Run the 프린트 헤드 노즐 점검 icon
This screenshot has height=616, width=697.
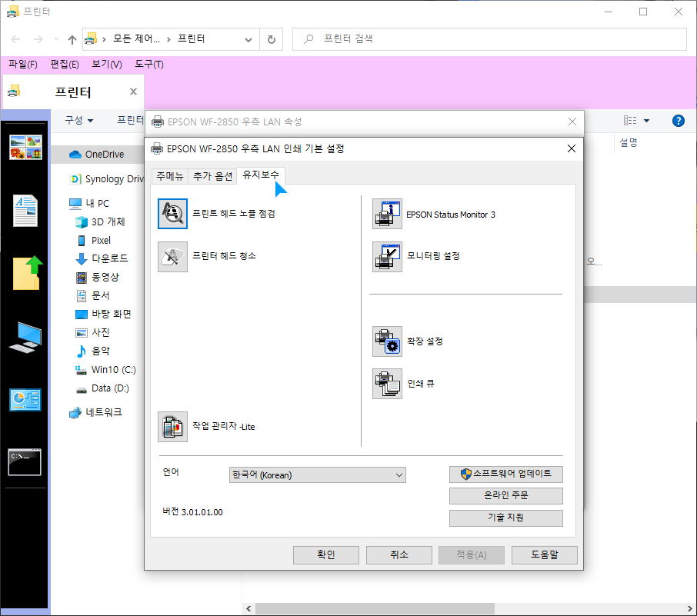pos(172,214)
